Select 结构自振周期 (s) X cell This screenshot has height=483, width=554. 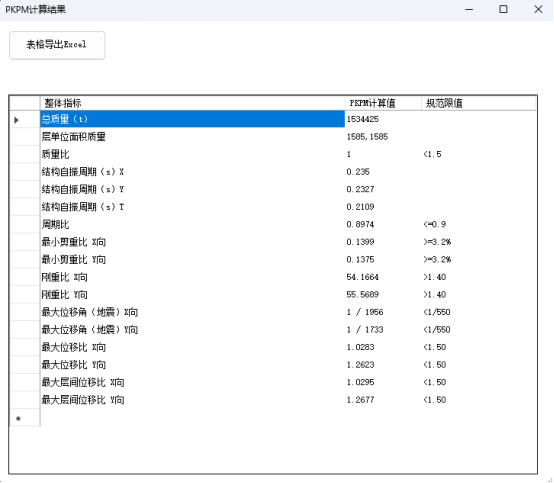(x=193, y=172)
